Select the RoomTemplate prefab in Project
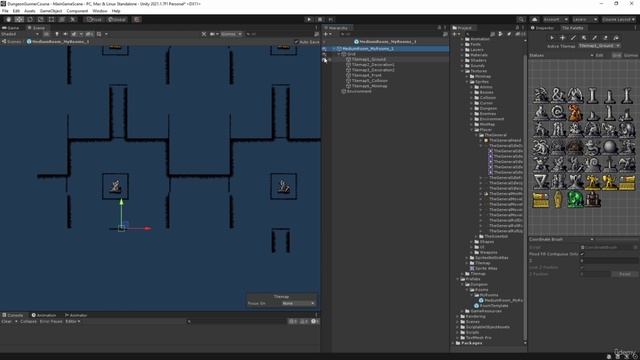Screen dimensions: 640x360 point(491,306)
